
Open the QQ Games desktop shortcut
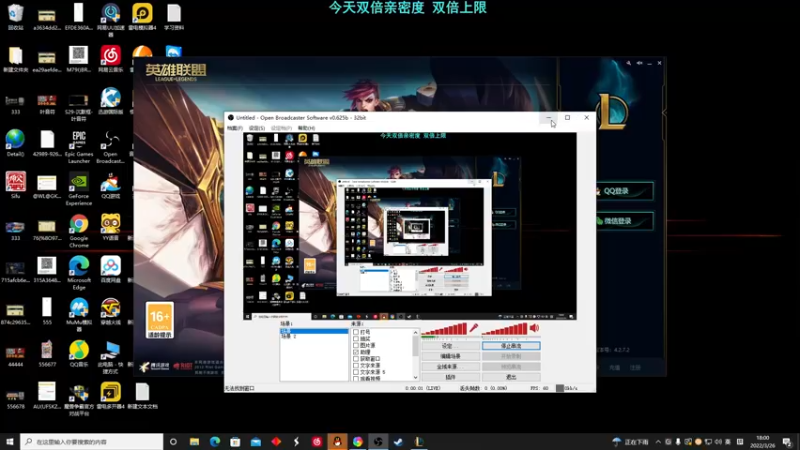110,185
